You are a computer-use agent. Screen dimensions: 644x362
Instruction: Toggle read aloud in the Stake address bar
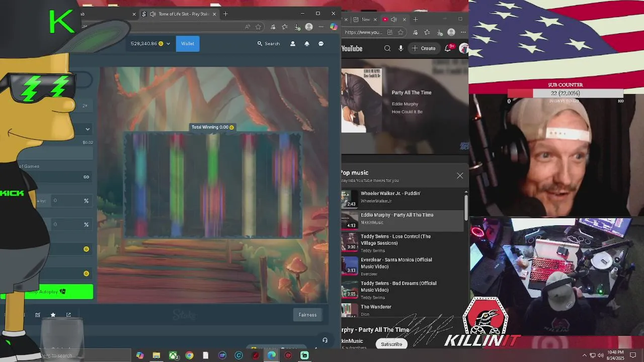point(247,27)
